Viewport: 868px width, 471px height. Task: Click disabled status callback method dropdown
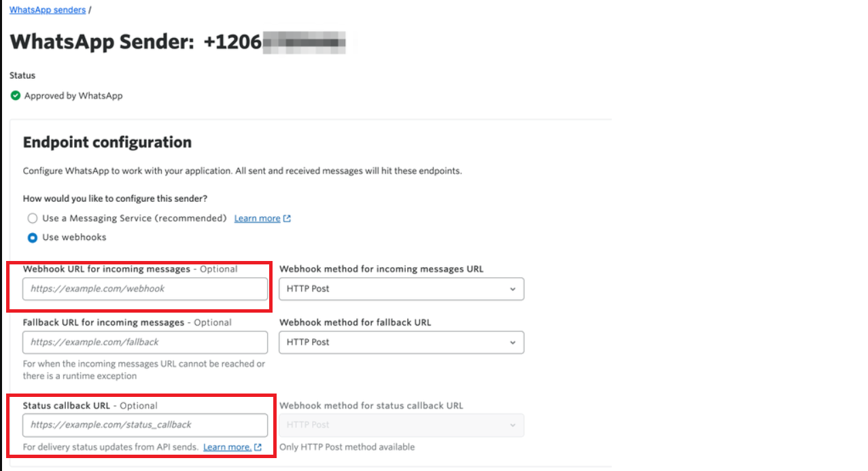[401, 425]
